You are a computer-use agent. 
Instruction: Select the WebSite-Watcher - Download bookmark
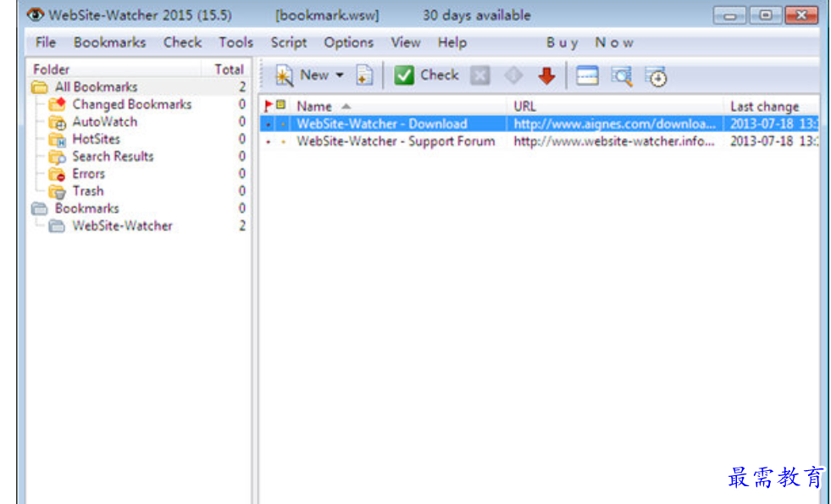pos(382,124)
